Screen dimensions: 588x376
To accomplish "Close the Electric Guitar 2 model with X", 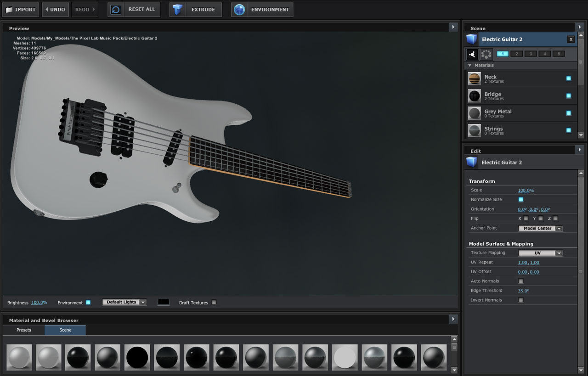I will point(571,39).
